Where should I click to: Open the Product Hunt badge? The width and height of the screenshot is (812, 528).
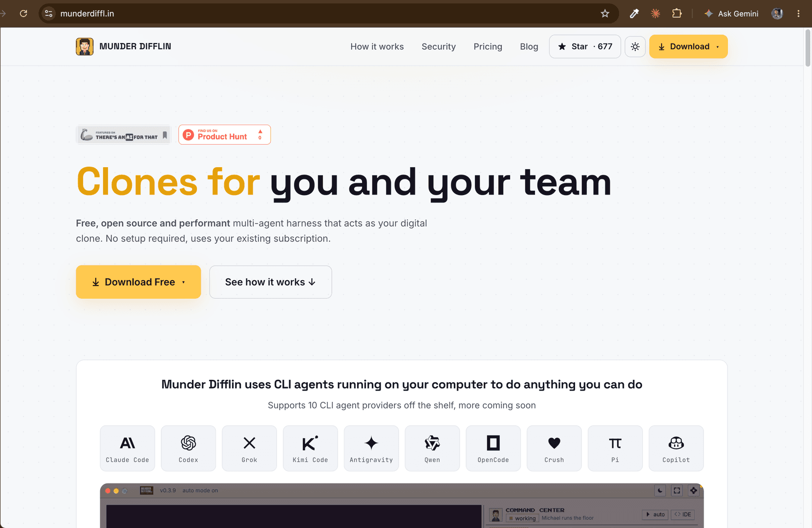pyautogui.click(x=224, y=135)
